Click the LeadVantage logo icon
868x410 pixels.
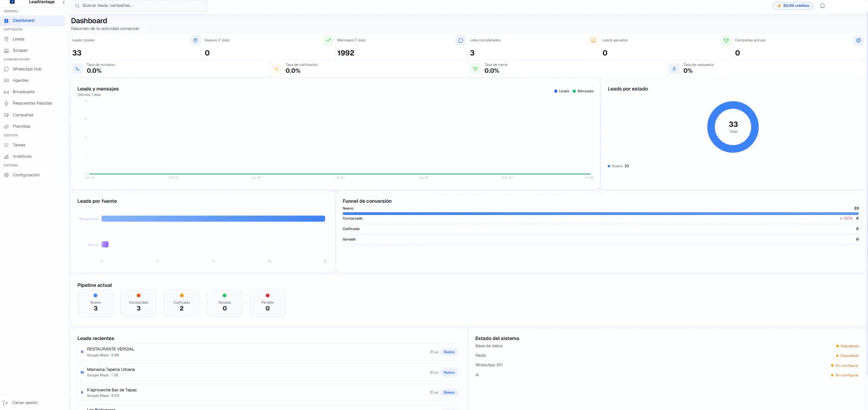pyautogui.click(x=12, y=2)
